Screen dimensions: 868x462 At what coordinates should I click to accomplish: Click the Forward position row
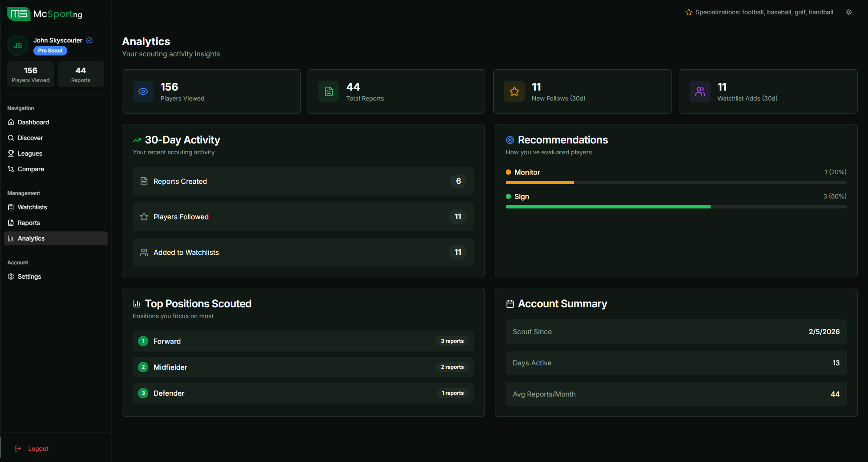(x=303, y=341)
